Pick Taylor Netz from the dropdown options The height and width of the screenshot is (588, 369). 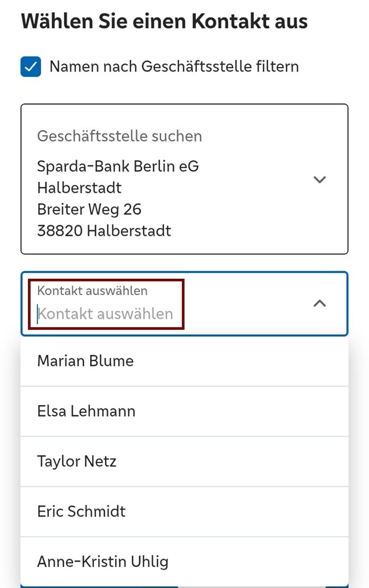[x=77, y=462]
